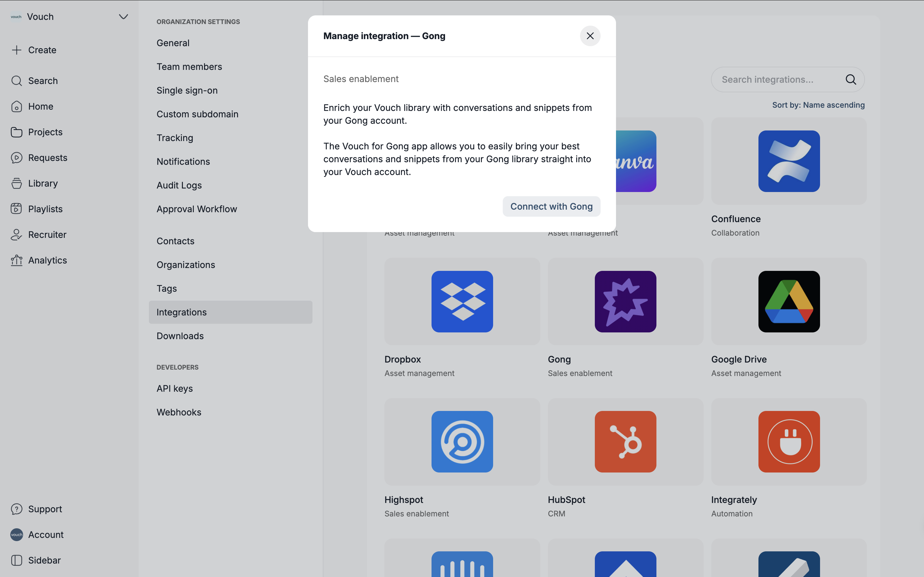The image size is (924, 577).
Task: Select the Dropbox integration icon
Action: click(462, 301)
